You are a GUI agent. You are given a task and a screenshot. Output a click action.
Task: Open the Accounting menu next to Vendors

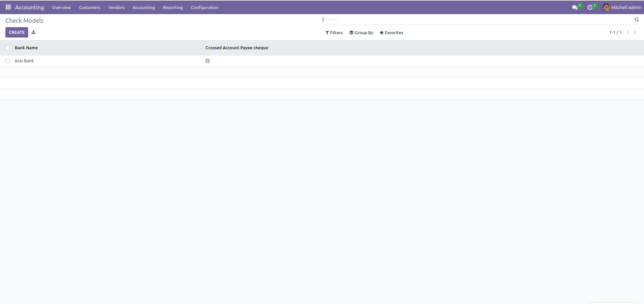pos(144,7)
